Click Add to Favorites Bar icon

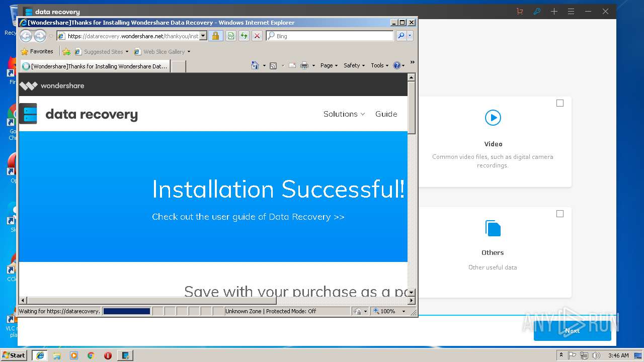66,51
